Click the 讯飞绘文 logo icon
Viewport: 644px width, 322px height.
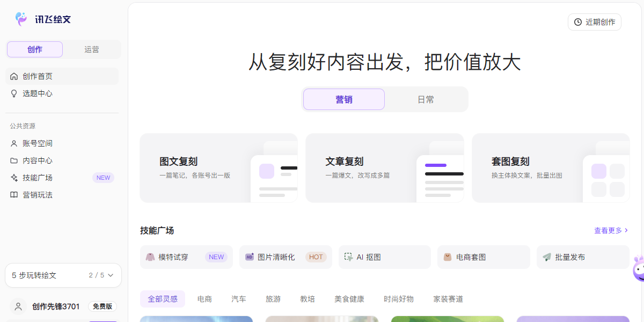tap(21, 19)
